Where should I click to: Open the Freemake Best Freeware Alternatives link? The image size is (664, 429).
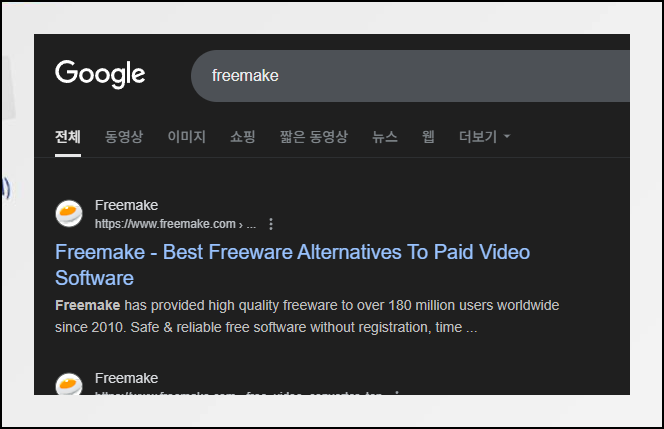(292, 265)
